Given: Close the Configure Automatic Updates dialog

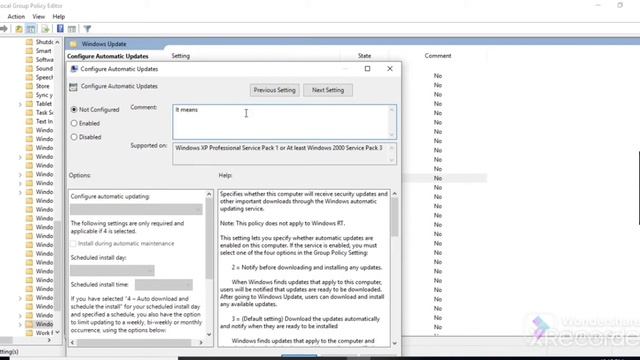Looking at the screenshot, I should (390, 69).
